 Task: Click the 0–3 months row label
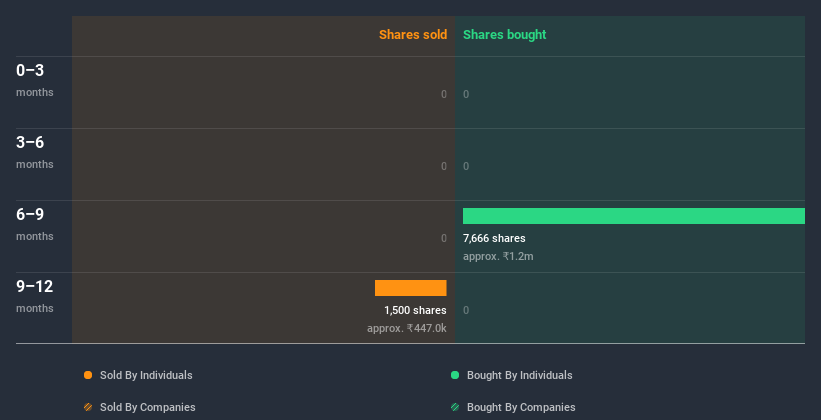click(35, 80)
